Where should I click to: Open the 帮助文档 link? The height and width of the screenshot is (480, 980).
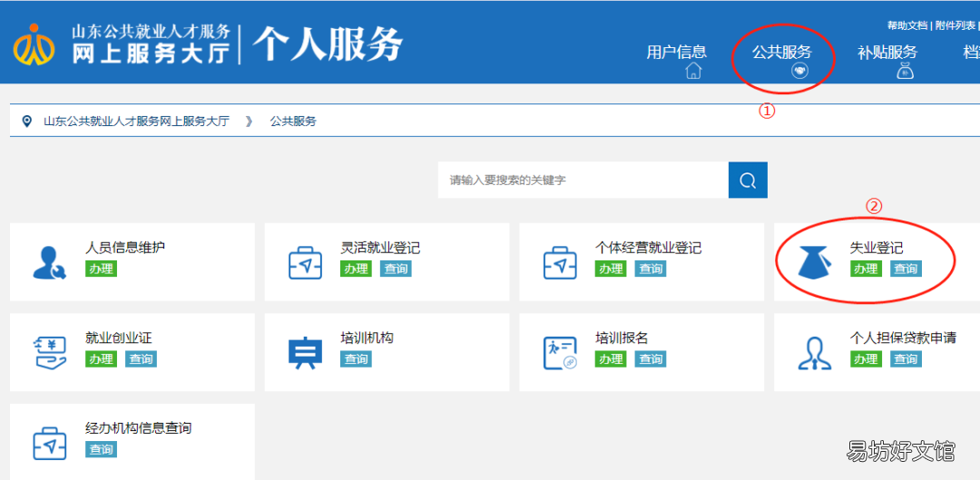(907, 25)
